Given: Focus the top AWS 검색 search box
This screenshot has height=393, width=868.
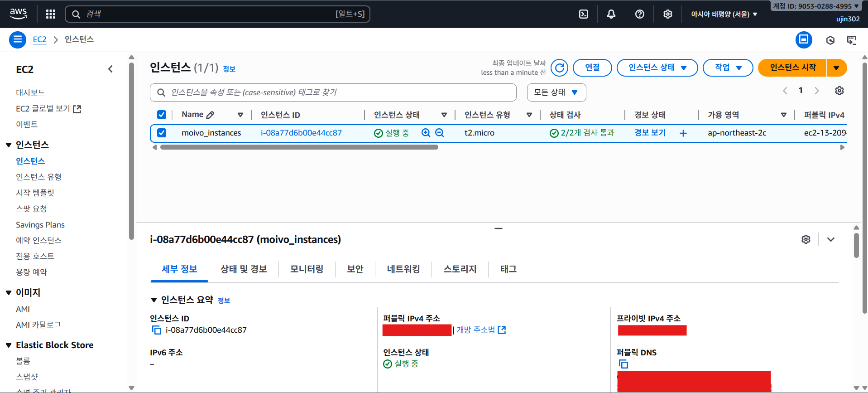Looking at the screenshot, I should point(218,14).
